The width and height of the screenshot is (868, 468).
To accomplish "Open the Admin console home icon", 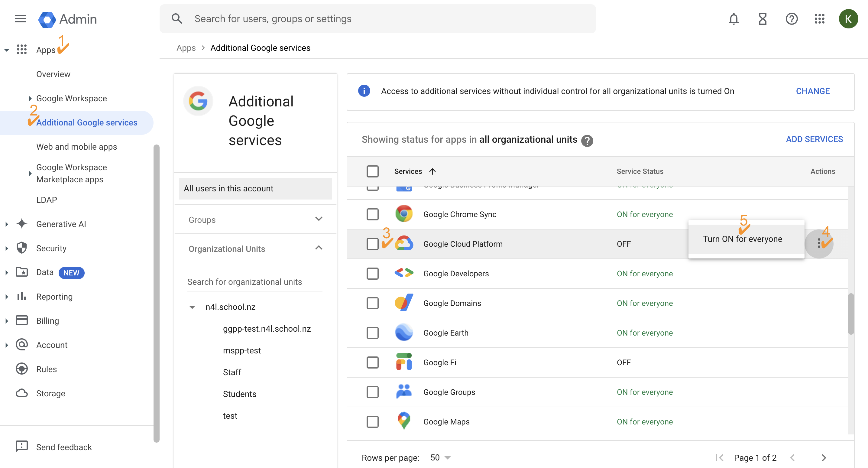I will [x=47, y=19].
